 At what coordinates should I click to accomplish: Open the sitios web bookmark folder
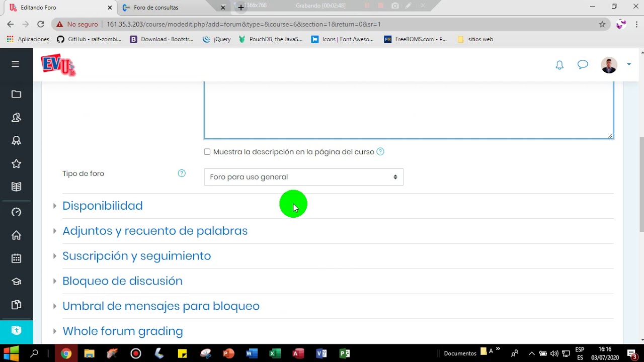coord(475,39)
